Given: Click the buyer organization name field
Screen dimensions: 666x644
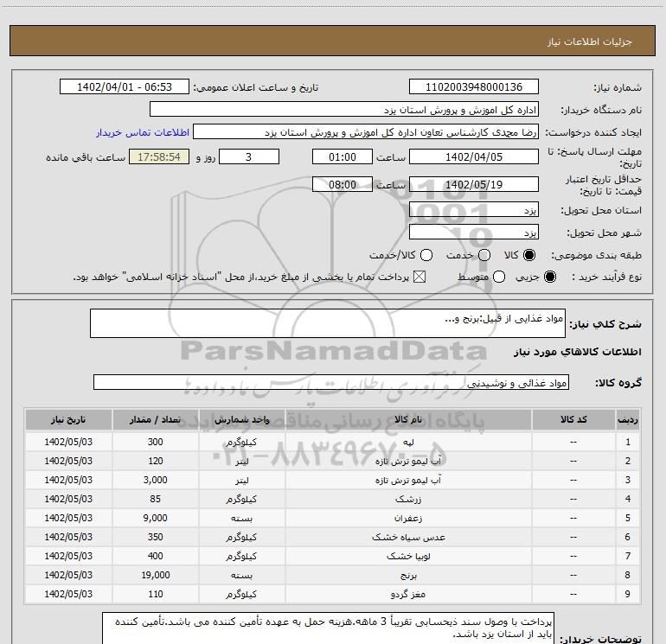Looking at the screenshot, I should (344, 110).
